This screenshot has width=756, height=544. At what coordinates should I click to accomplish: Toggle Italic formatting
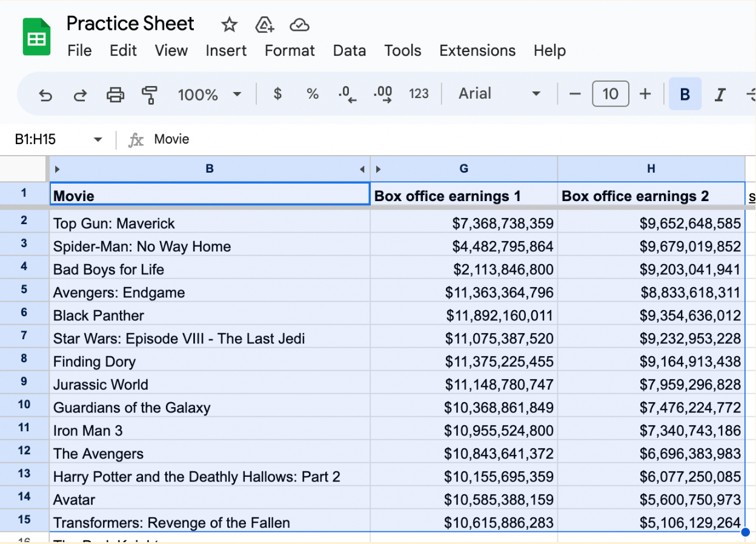pyautogui.click(x=720, y=94)
